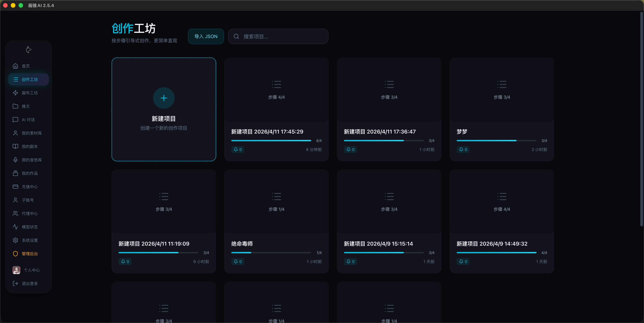Image resolution: width=644 pixels, height=323 pixels.
Task: Click the bell badge on 梦梦 card
Action: coord(463,150)
